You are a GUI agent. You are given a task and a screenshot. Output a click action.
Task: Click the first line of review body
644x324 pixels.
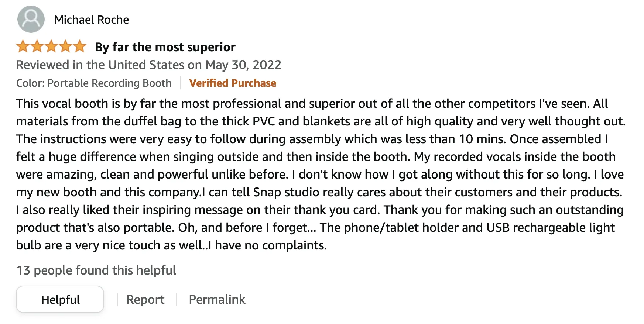click(x=312, y=104)
